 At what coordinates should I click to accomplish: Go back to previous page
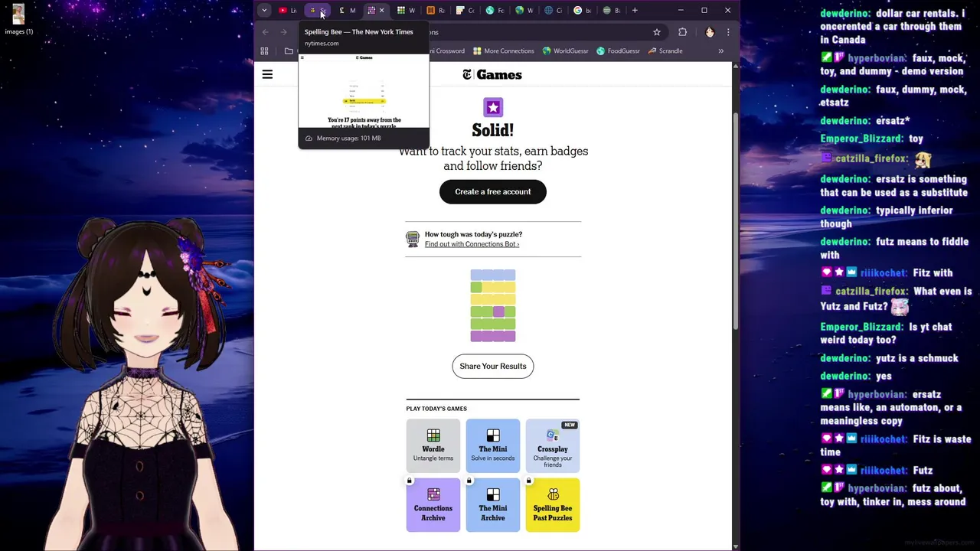point(265,32)
